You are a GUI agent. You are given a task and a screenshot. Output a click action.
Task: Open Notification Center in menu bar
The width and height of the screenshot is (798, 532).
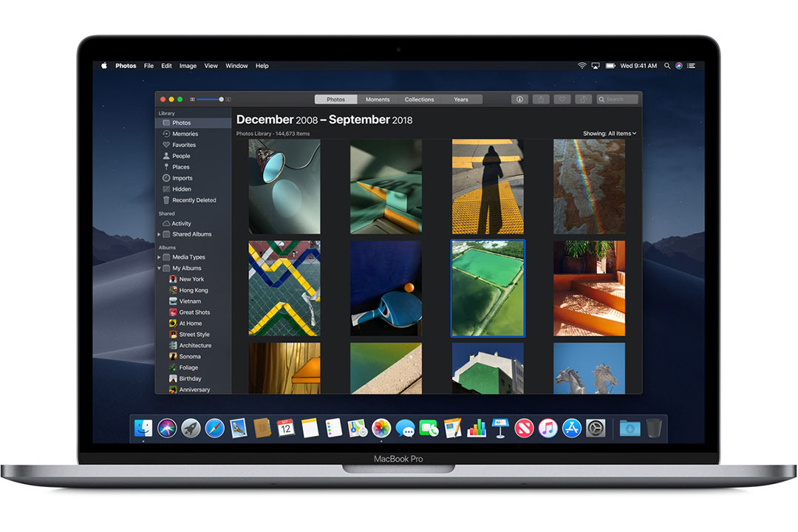(x=691, y=66)
